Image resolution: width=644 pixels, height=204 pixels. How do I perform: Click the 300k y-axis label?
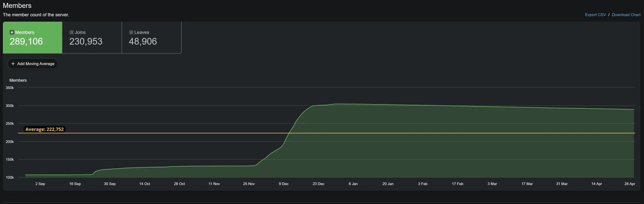click(10, 105)
